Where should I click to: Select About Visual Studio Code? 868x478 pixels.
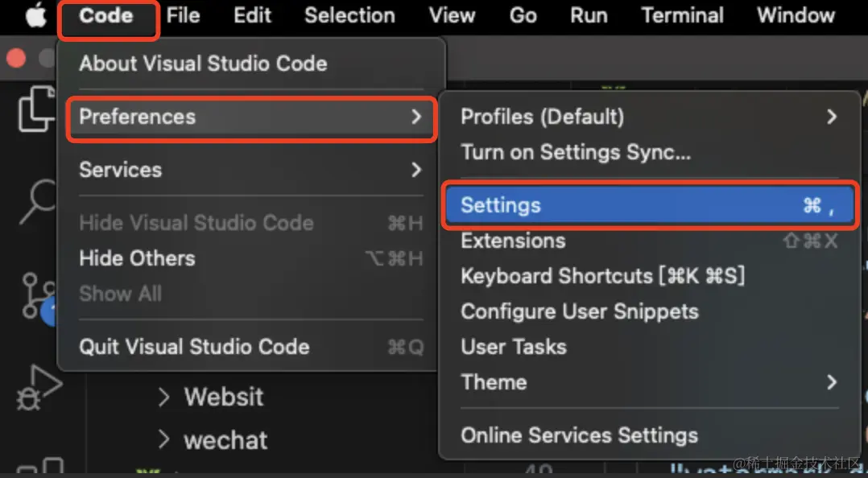tap(252, 63)
